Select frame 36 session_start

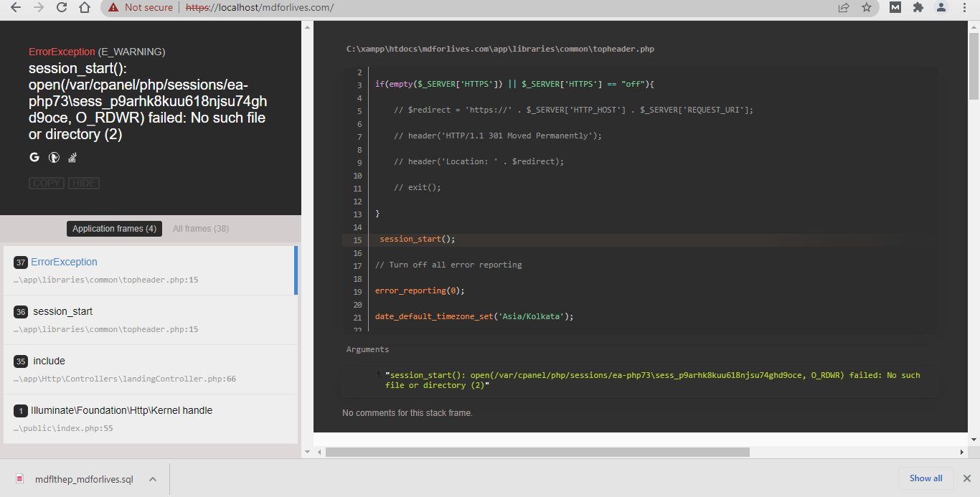pyautogui.click(x=151, y=320)
